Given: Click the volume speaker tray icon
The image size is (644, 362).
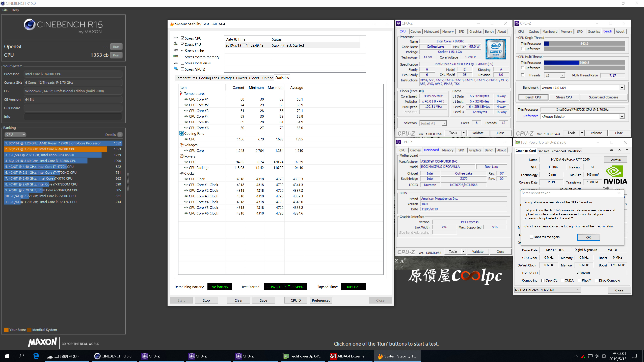Looking at the screenshot, I should (x=597, y=356).
